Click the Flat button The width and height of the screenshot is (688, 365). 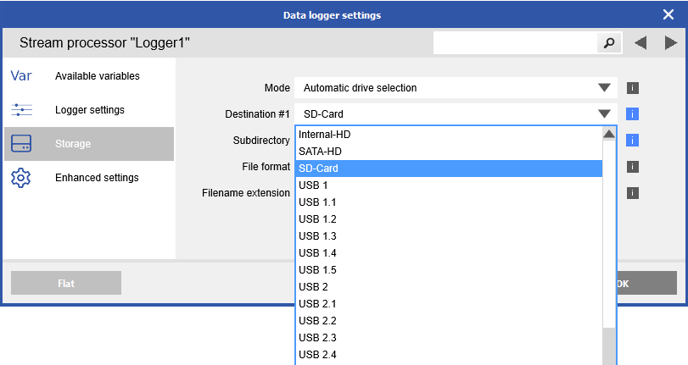point(66,283)
